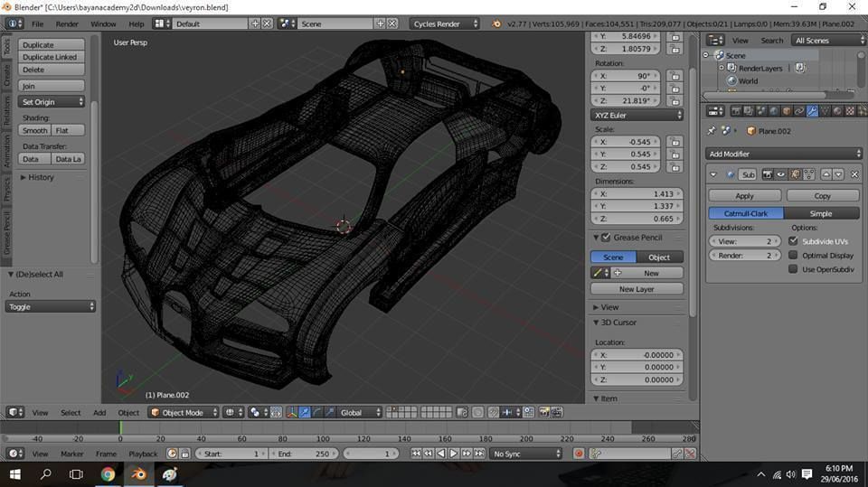Open the Constraints chain-link tab

(799, 111)
